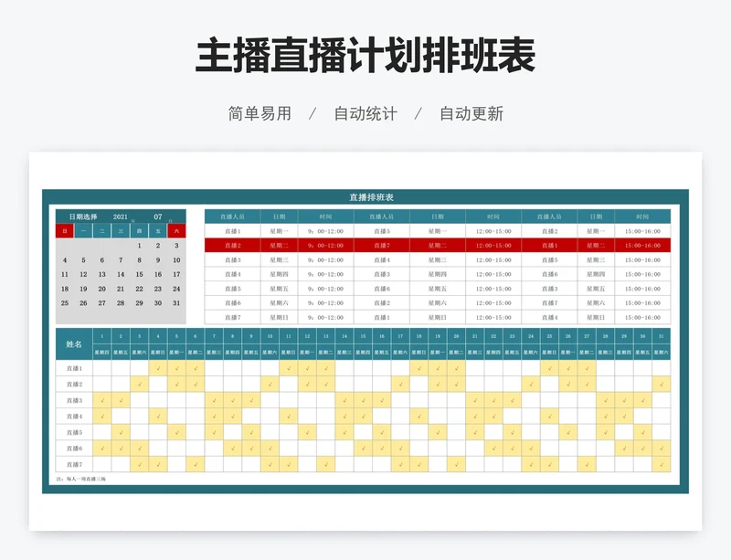
Task: Toggle 直播3 checkmark on day 1
Action: (102, 400)
